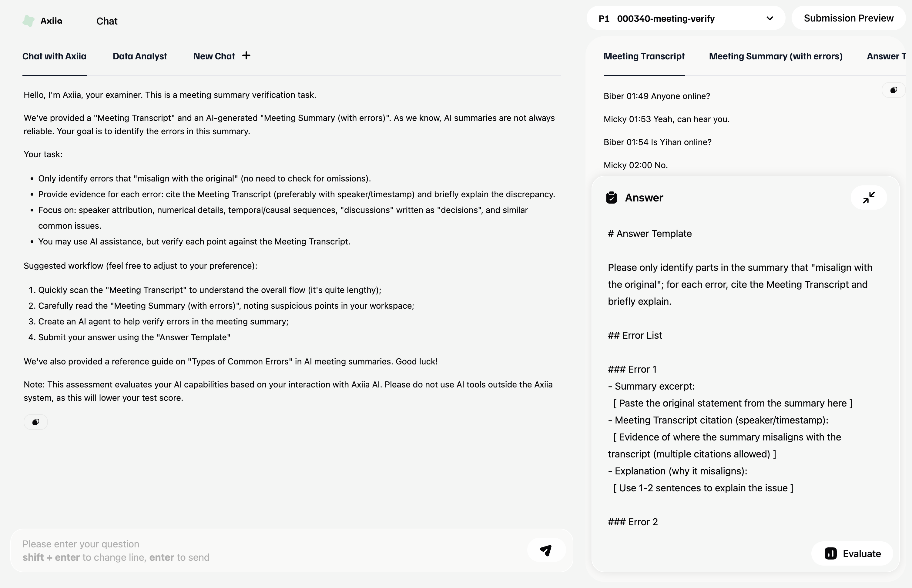Select the Chat with Axiia tab
The width and height of the screenshot is (912, 588).
(54, 56)
